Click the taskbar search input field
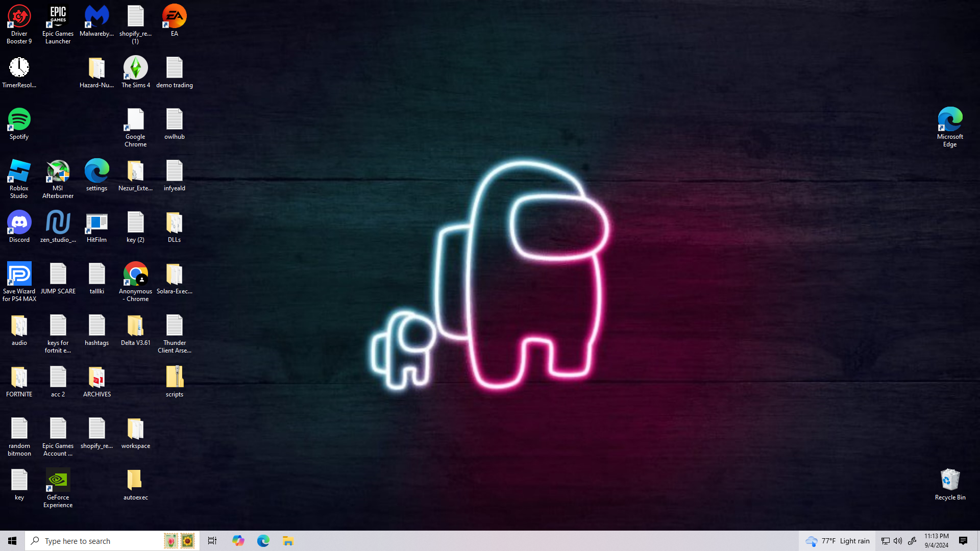 [x=97, y=541]
